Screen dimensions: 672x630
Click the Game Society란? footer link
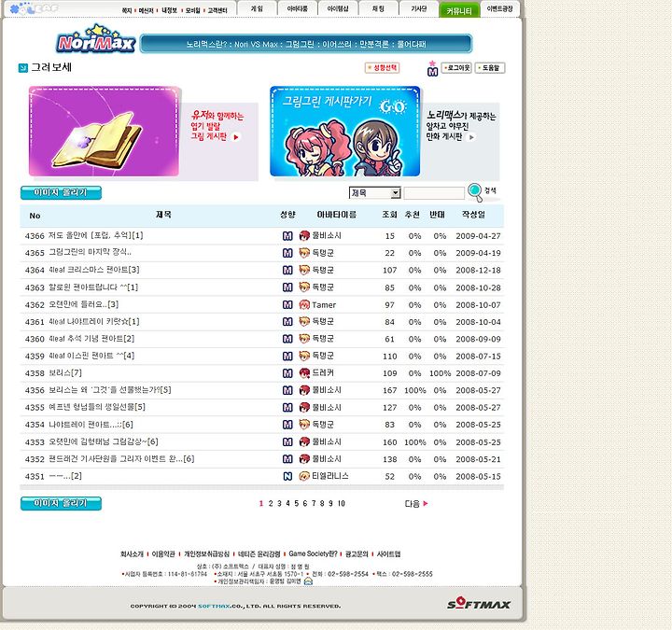pos(313,554)
